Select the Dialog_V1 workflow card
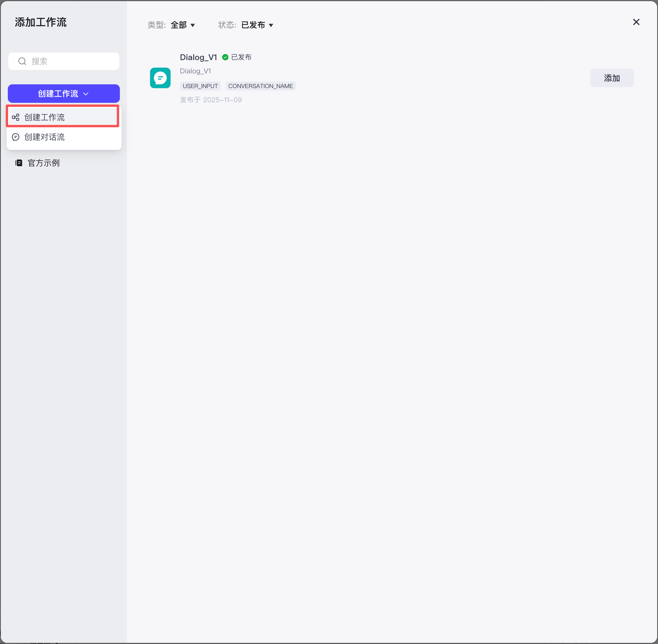This screenshot has height=644, width=658. click(338, 78)
